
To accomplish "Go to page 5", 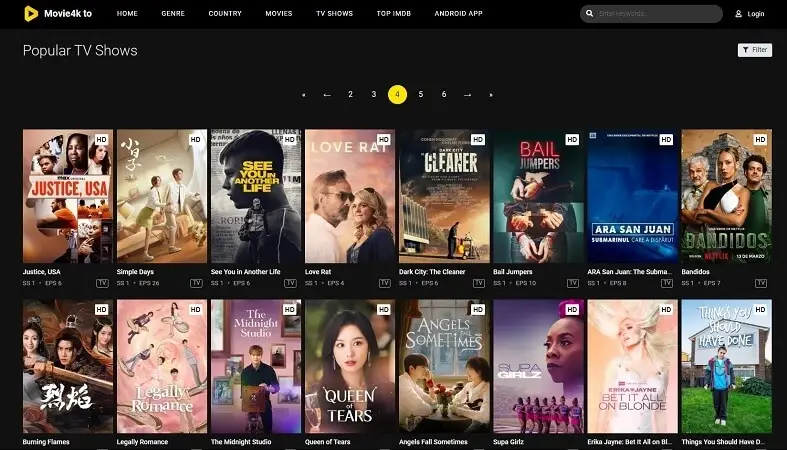I will pyautogui.click(x=421, y=94).
